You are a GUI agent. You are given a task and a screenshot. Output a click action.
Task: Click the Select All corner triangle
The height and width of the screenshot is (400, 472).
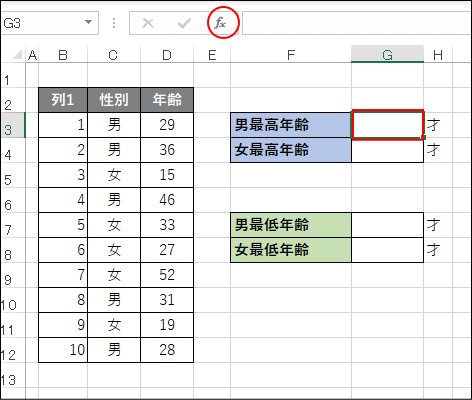pyautogui.click(x=17, y=55)
